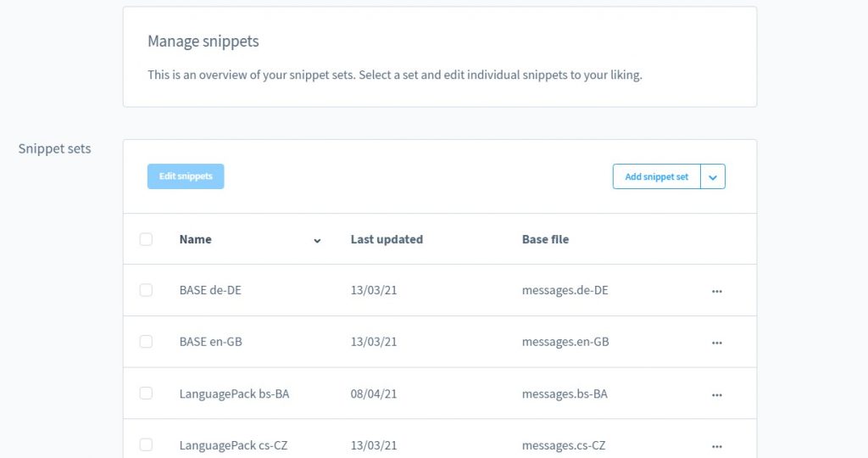The height and width of the screenshot is (458, 868).
Task: Open the BASE de-DE snippet set
Action: coord(210,290)
